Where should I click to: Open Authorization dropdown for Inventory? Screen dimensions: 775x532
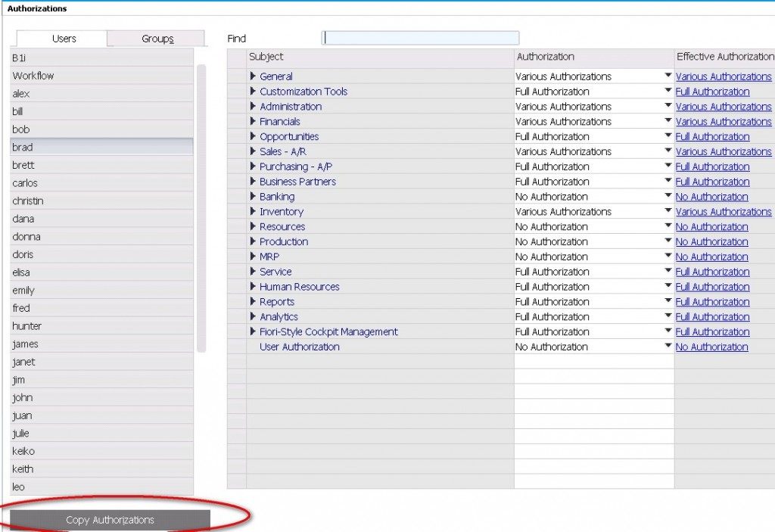point(668,212)
